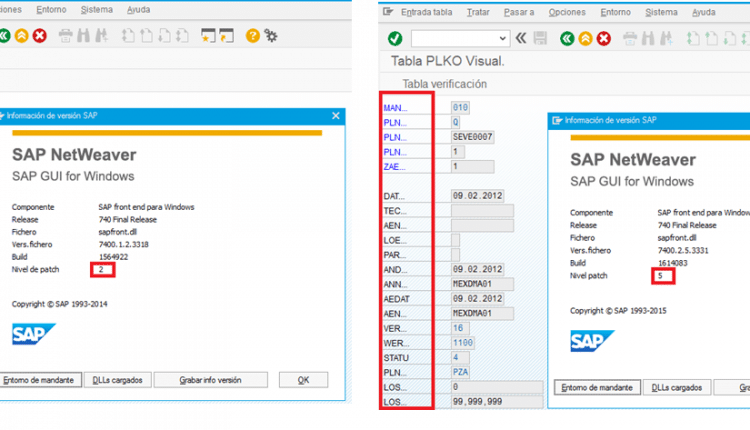Click the yellow Help question mark icon
The width and height of the screenshot is (750, 430).
click(253, 35)
